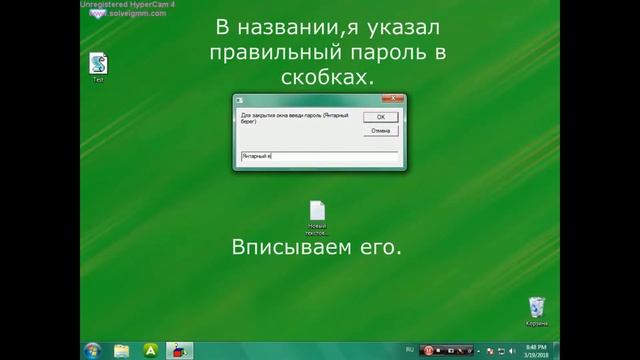Click the dialog's title bar icon

pos(240,100)
